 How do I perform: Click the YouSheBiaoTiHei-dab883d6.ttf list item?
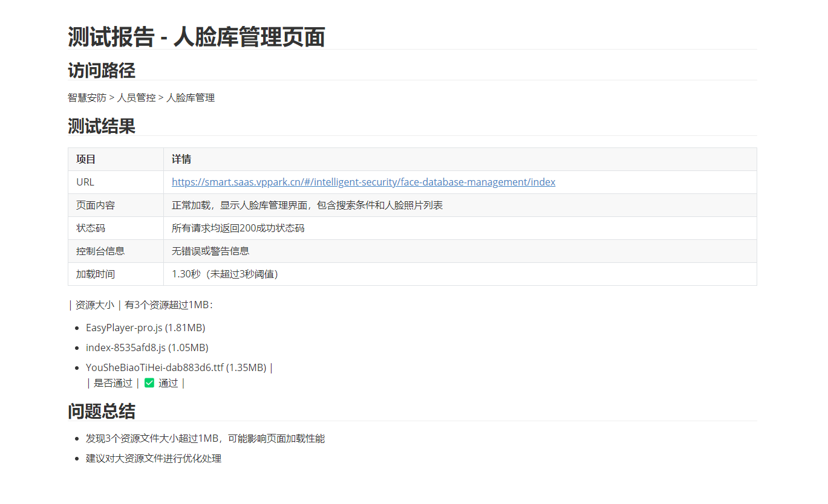pos(175,367)
